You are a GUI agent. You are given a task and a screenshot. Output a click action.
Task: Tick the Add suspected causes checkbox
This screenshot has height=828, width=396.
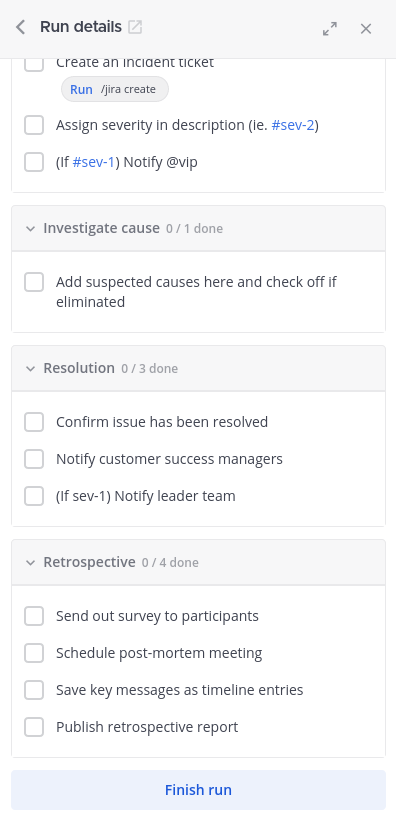pos(34,282)
